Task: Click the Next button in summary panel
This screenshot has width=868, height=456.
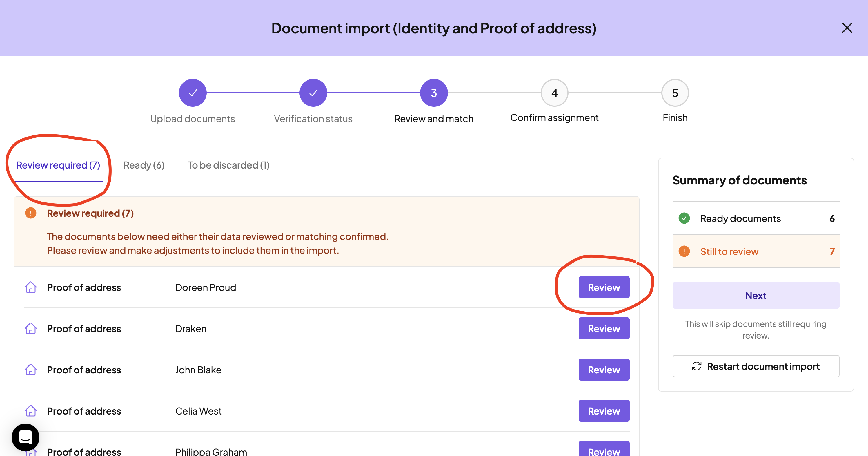Action: (x=756, y=295)
